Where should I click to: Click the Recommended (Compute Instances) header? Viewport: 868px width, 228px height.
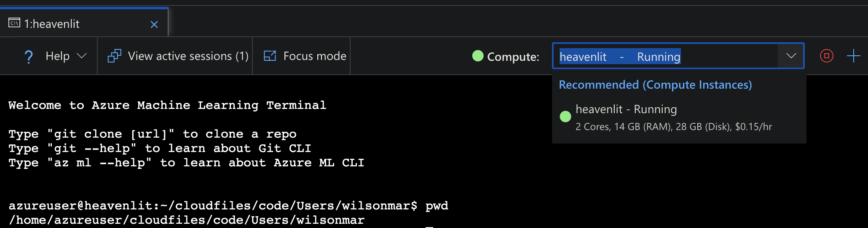[x=655, y=85]
